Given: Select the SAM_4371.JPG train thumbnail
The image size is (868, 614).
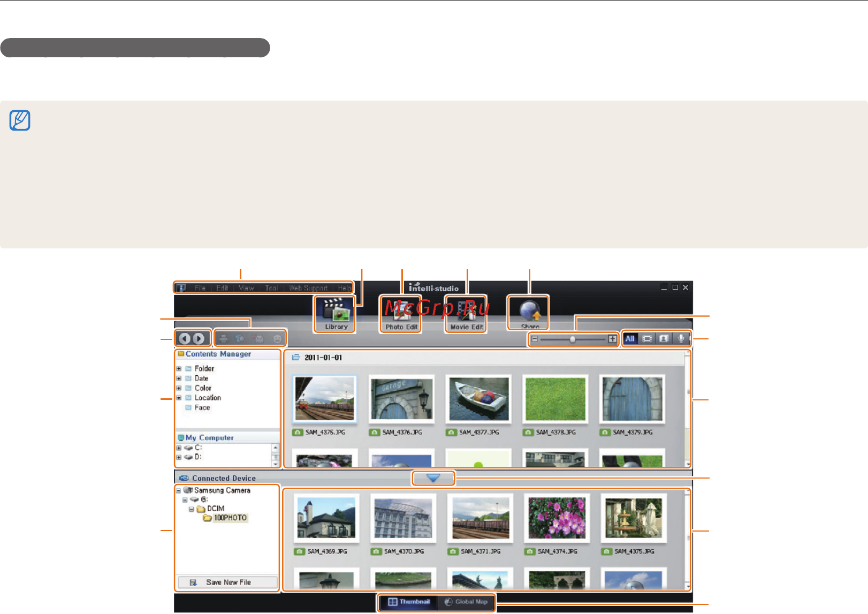Looking at the screenshot, I should [x=480, y=518].
